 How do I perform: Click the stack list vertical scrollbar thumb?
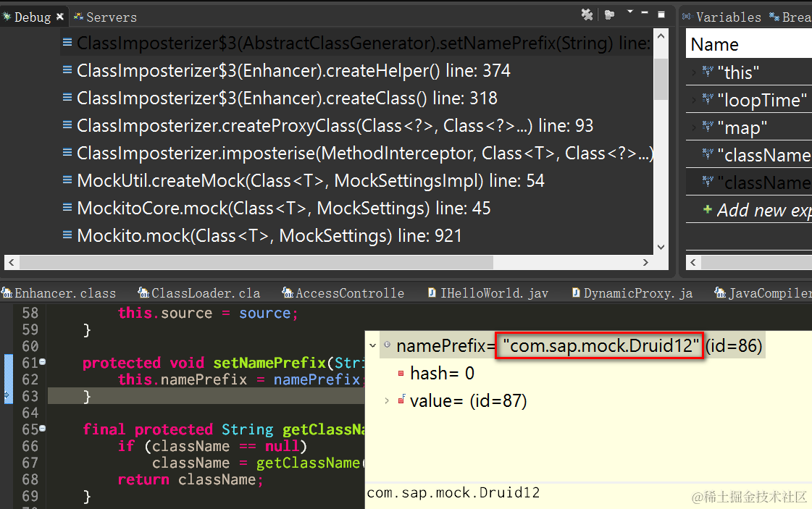click(661, 79)
